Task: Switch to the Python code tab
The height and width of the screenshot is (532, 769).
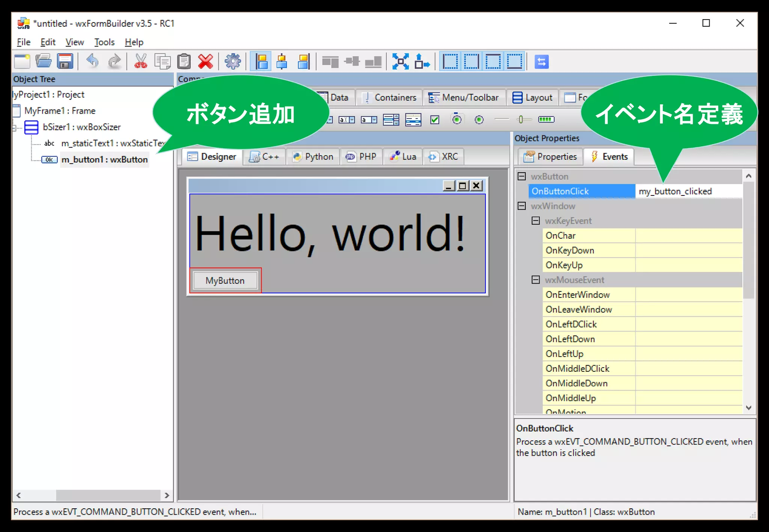Action: coord(313,156)
